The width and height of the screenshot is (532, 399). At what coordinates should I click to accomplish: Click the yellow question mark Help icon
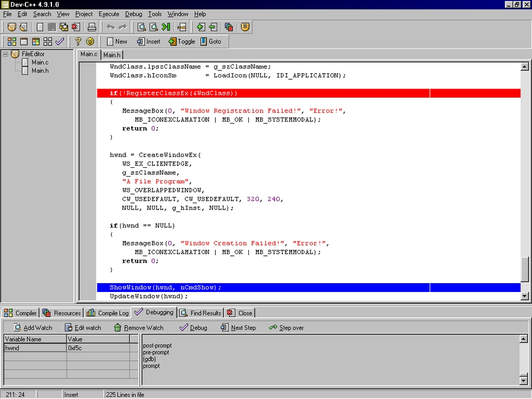pyautogui.click(x=77, y=41)
